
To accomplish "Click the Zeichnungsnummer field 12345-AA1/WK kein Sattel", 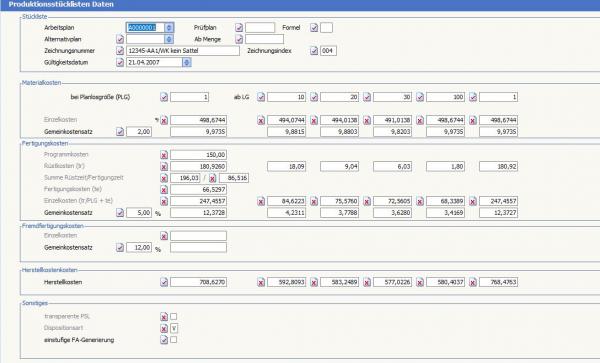I will (183, 50).
